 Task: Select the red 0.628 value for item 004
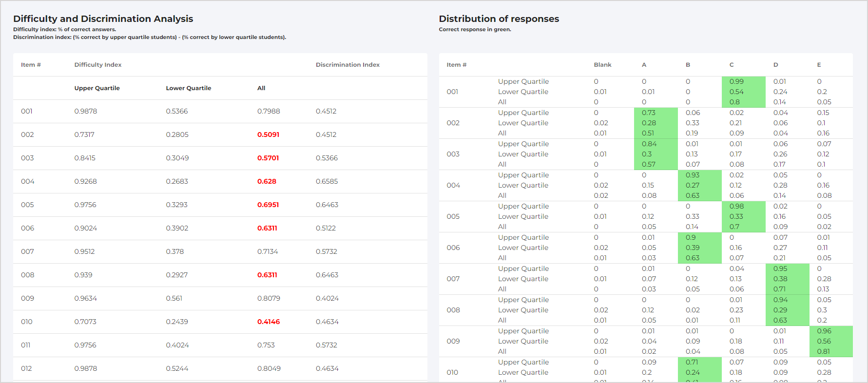click(x=267, y=181)
